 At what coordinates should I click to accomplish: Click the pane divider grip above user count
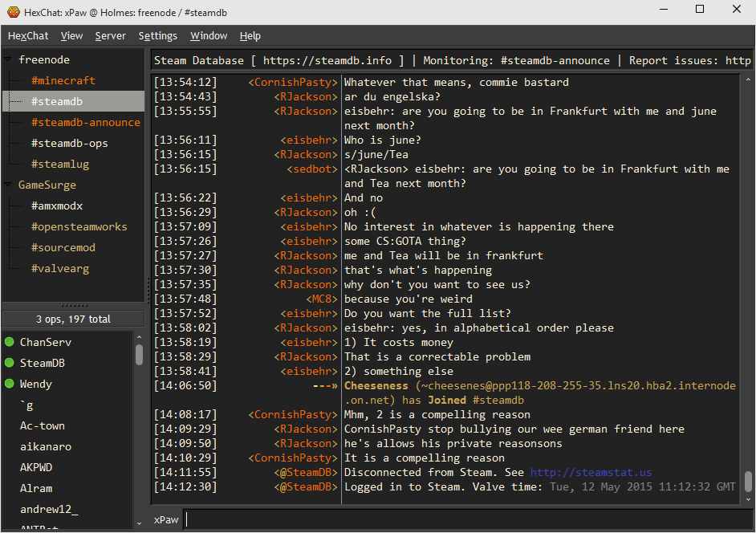coord(74,306)
